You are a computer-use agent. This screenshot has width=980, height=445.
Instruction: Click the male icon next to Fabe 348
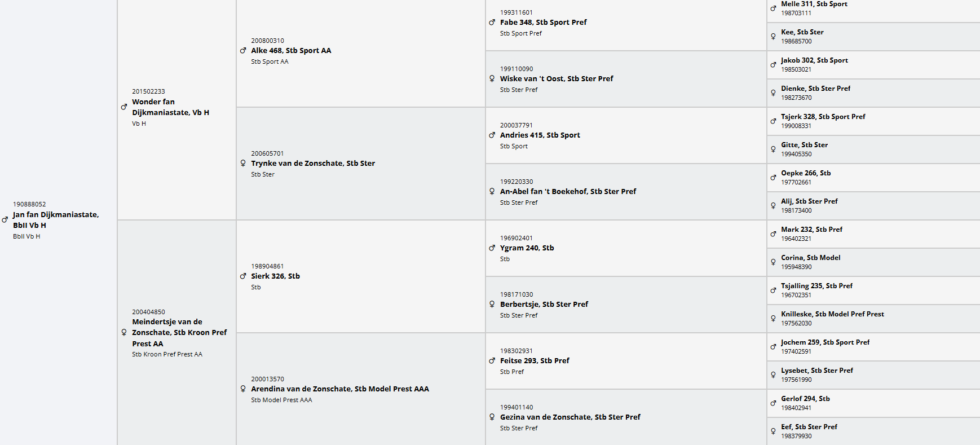pos(492,23)
